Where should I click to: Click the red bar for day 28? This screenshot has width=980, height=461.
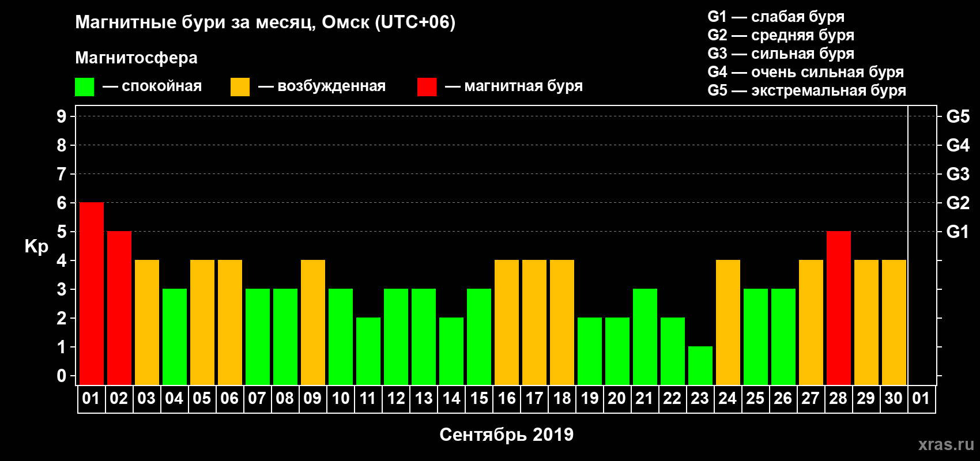839,308
